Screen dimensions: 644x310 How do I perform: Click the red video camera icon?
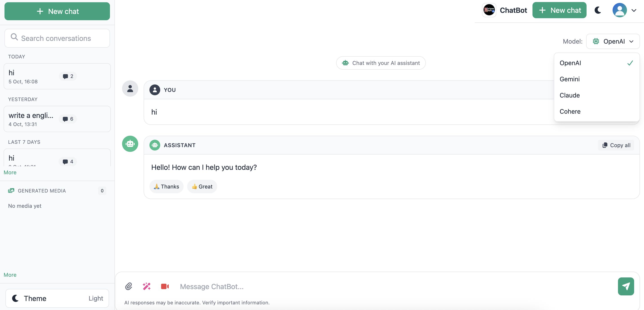coord(165,286)
